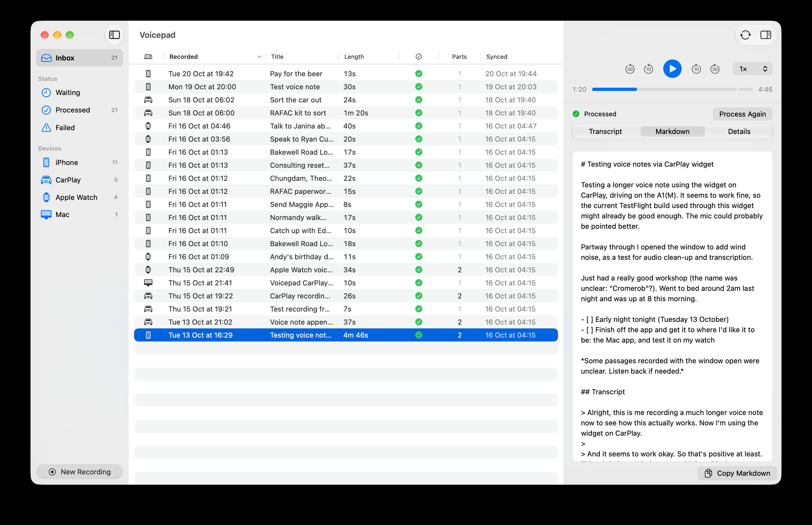The height and width of the screenshot is (525, 812).
Task: Skip forward 10 seconds
Action: (x=696, y=69)
